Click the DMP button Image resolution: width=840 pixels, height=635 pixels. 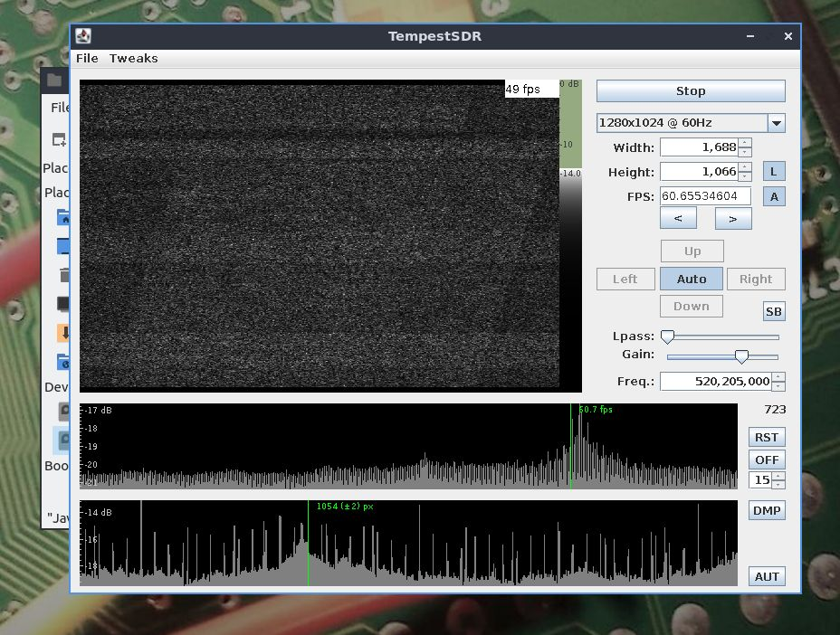click(x=767, y=511)
